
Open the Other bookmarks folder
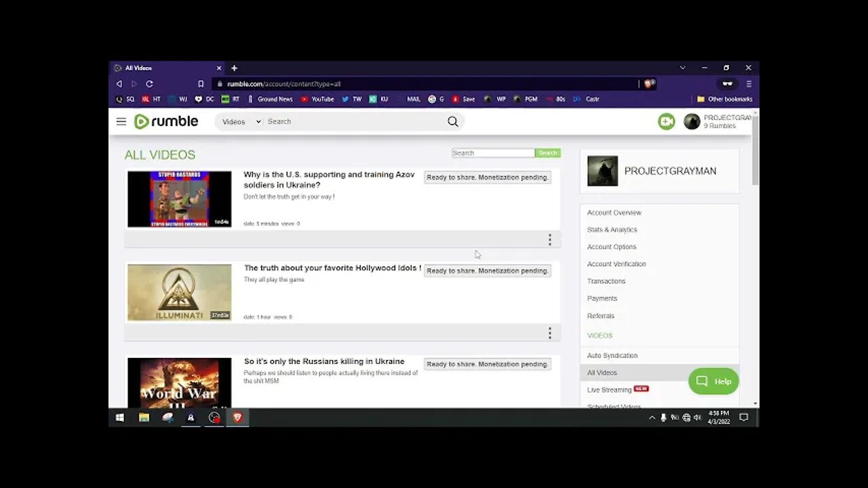[x=725, y=99]
